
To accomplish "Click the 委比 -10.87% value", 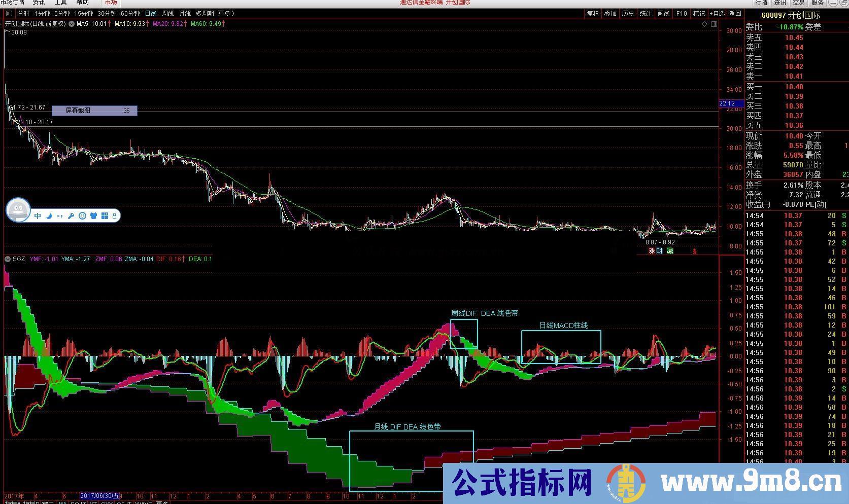I will pos(791,27).
